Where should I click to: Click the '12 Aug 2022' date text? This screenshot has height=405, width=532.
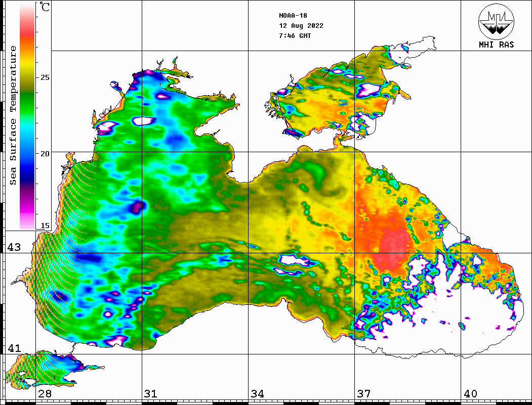click(x=301, y=26)
